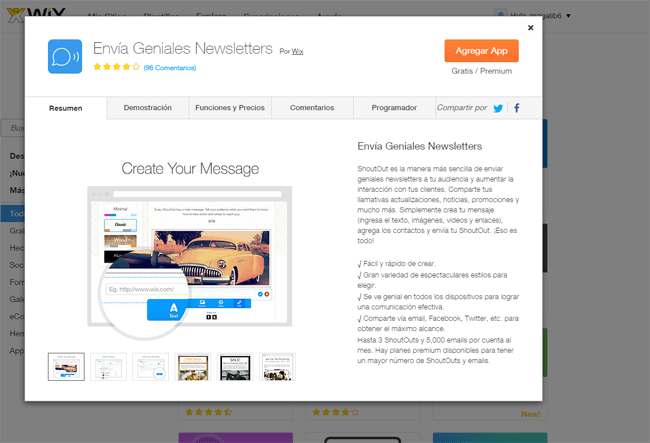This screenshot has width=650, height=443.
Task: Close the app details modal
Action: (530, 28)
